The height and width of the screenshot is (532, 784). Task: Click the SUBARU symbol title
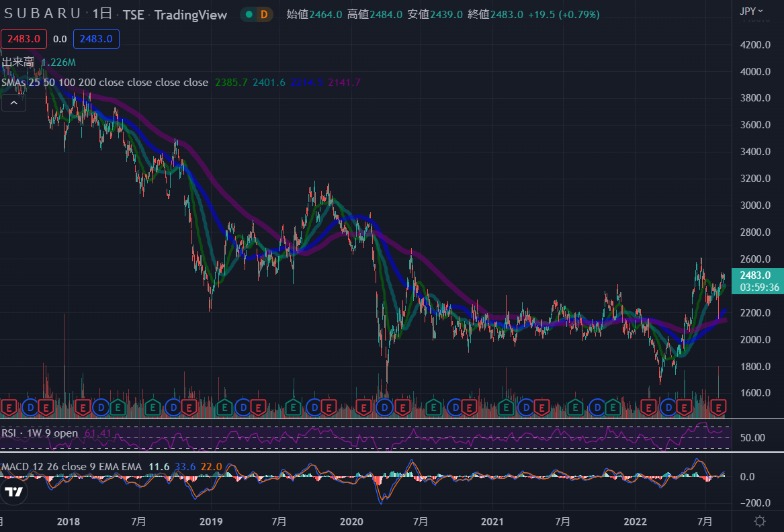(x=42, y=13)
